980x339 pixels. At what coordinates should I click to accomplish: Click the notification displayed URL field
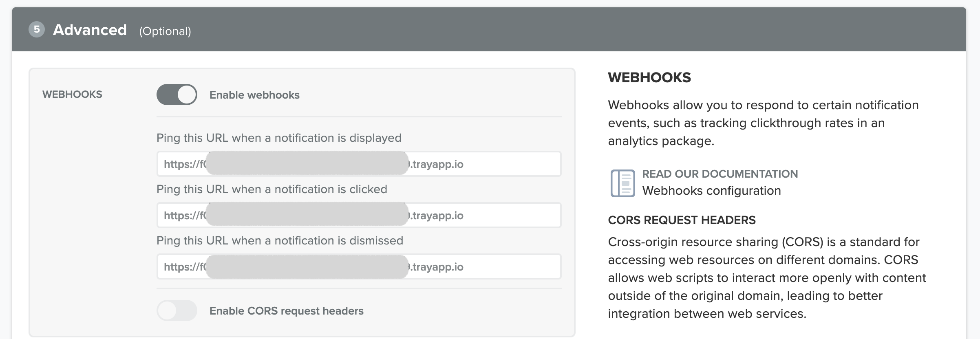click(x=359, y=164)
